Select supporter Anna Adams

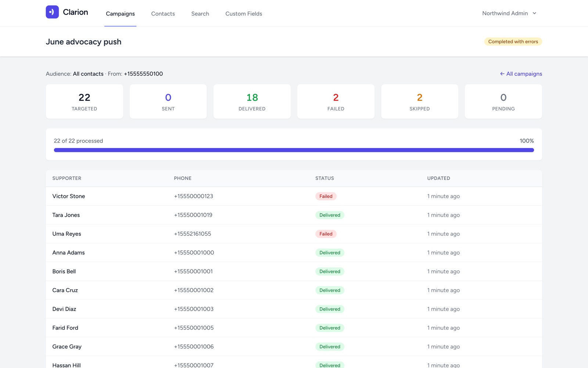click(x=68, y=252)
